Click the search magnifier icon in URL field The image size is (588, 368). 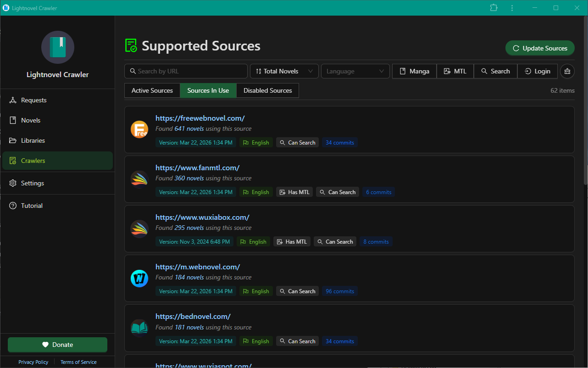[x=133, y=71]
